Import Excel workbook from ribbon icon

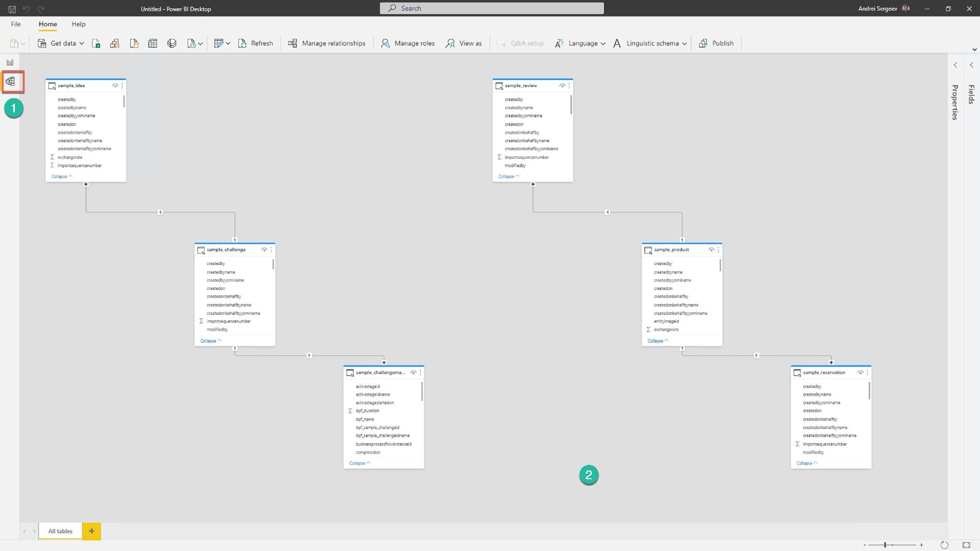click(x=96, y=43)
